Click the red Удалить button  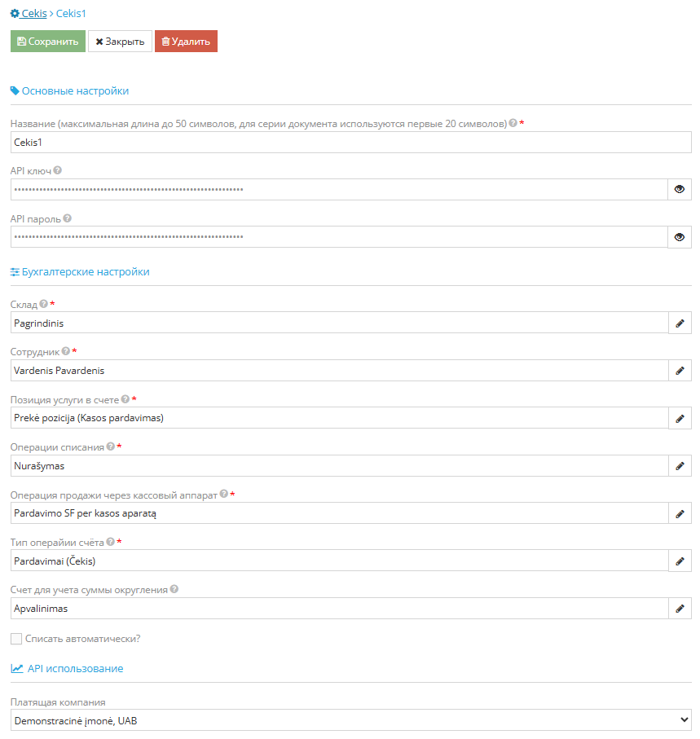tap(186, 41)
